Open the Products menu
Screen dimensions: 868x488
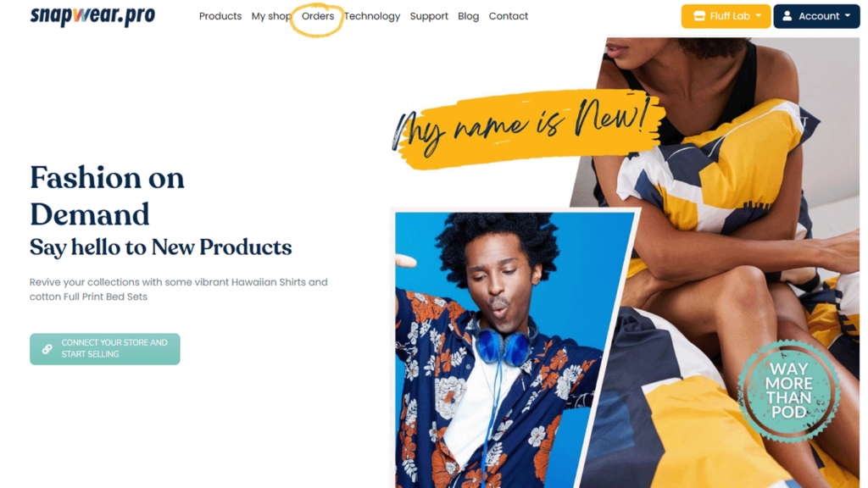coord(220,16)
